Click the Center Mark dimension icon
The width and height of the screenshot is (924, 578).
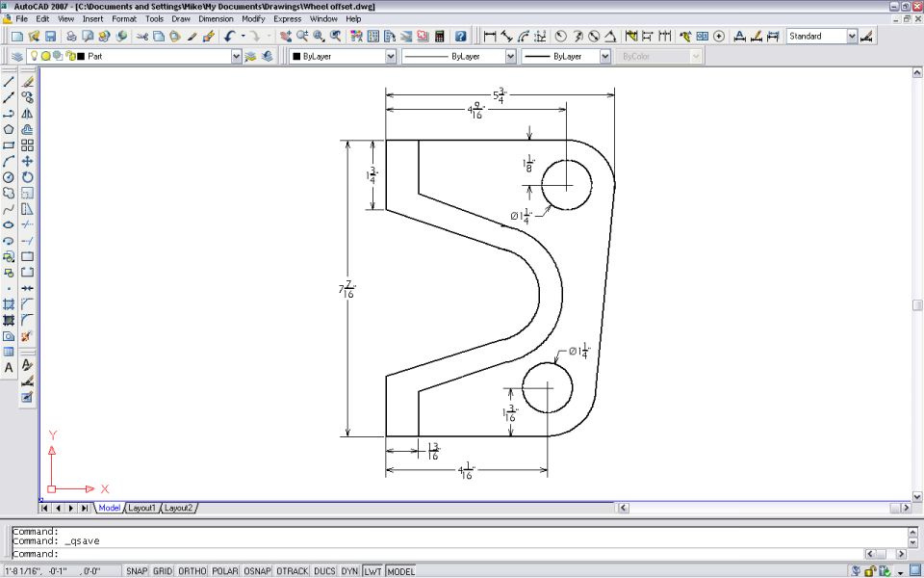pos(718,37)
